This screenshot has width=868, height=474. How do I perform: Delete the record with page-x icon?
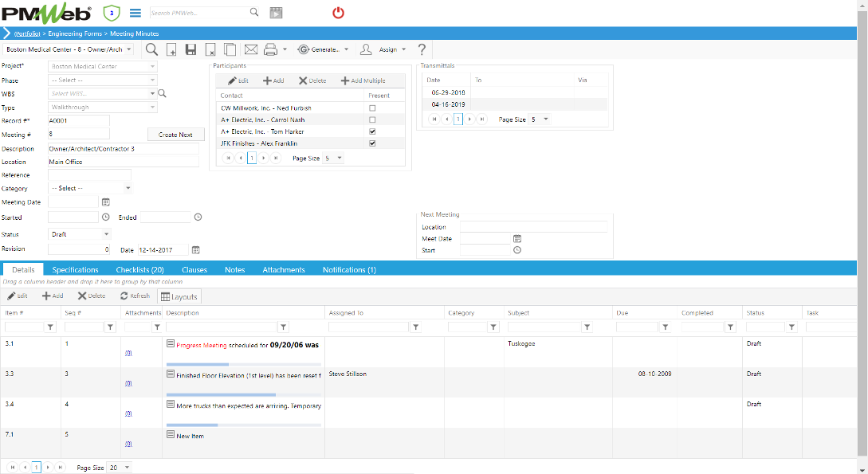(x=210, y=49)
